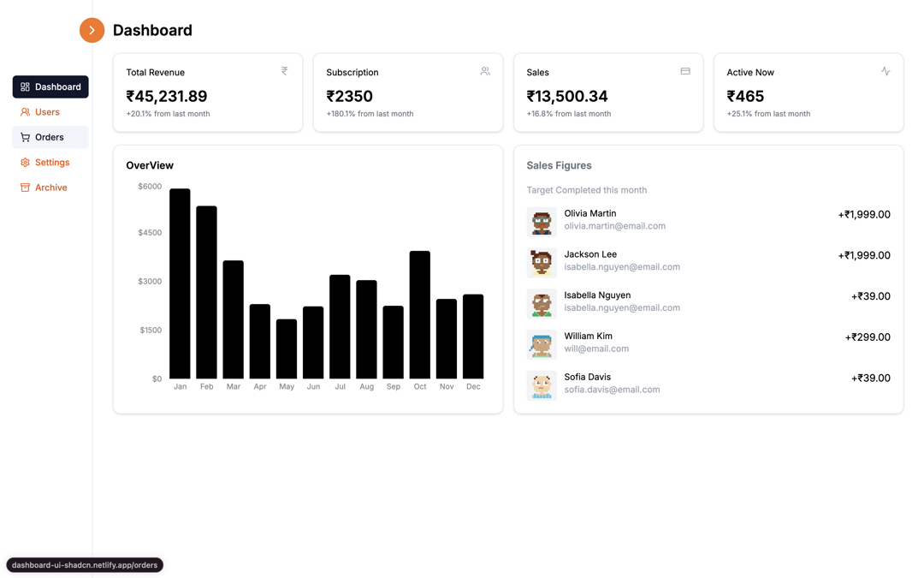Click the ₹45,231.89 Total Revenue value

coord(167,96)
